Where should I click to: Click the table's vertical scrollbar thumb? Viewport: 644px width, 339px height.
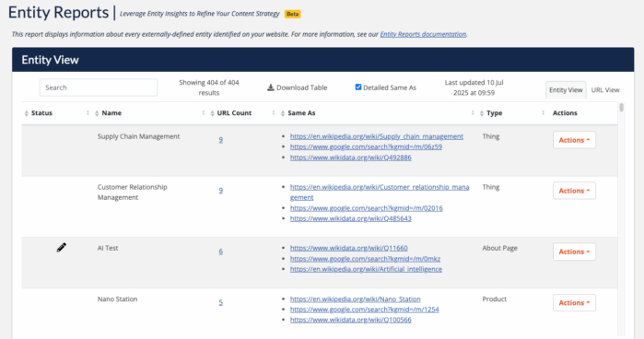click(621, 107)
